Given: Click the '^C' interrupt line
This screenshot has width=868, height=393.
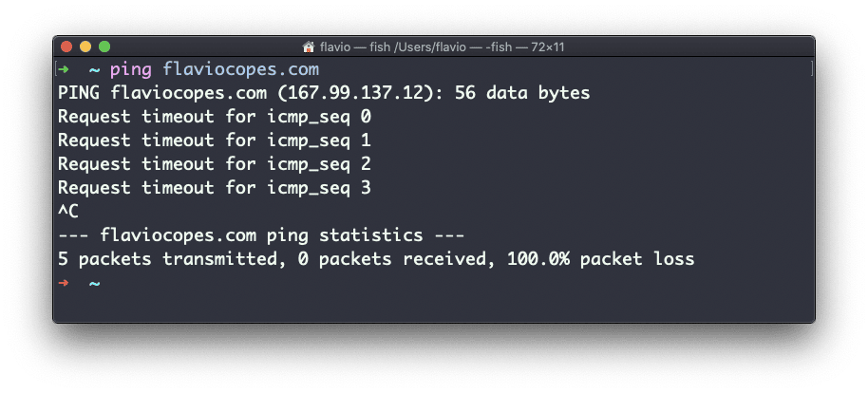Looking at the screenshot, I should click(68, 212).
